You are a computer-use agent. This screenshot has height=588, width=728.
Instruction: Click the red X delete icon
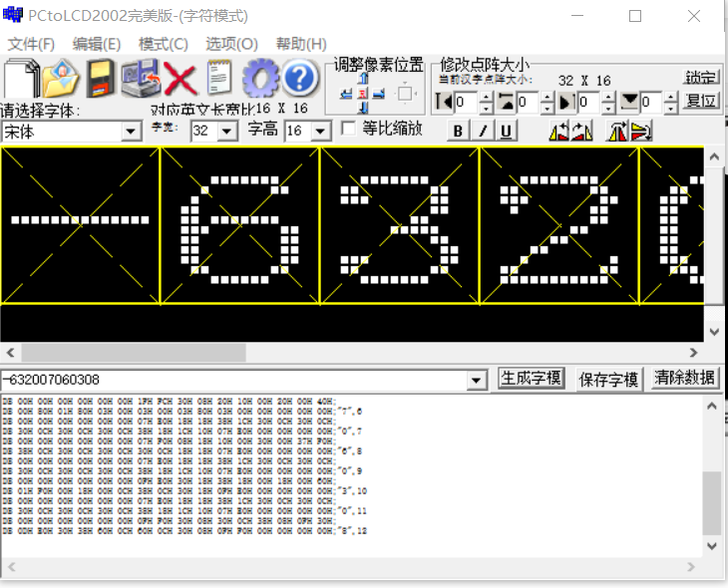(181, 79)
